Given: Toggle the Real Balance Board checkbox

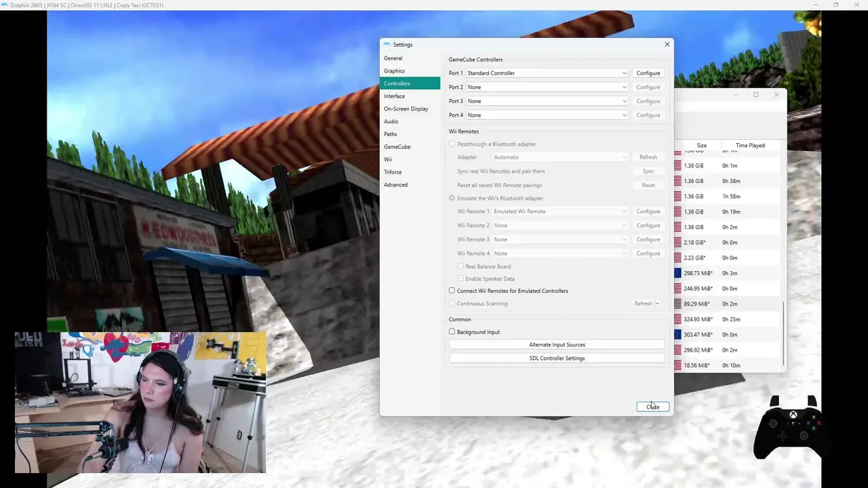Looking at the screenshot, I should point(485,267).
